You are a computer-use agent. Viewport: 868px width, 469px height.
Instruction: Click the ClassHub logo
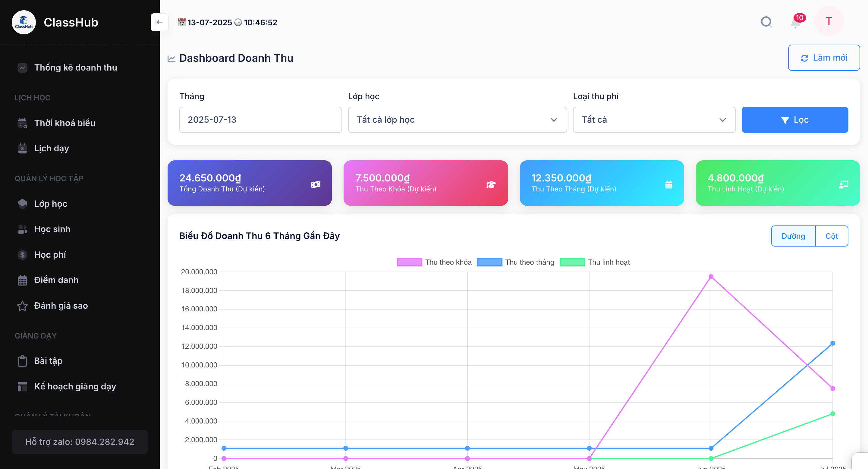[24, 22]
